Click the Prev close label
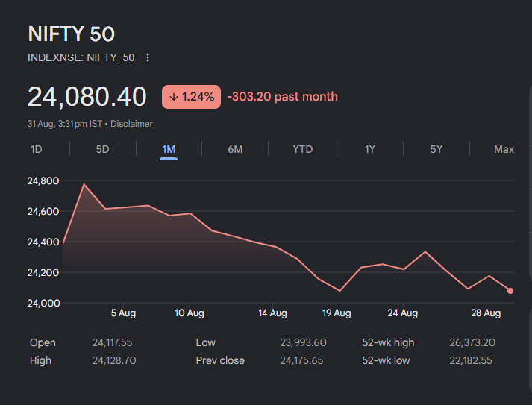This screenshot has height=405, width=532. [x=220, y=360]
